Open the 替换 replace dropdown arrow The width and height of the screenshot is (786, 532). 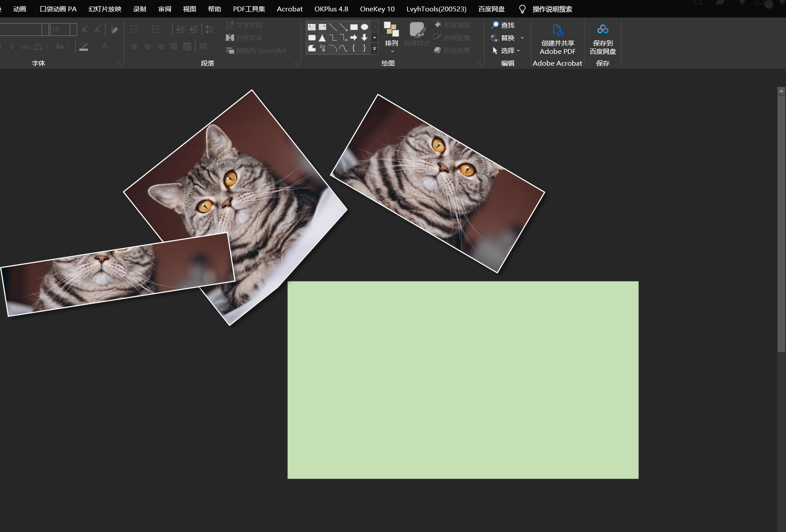point(522,38)
